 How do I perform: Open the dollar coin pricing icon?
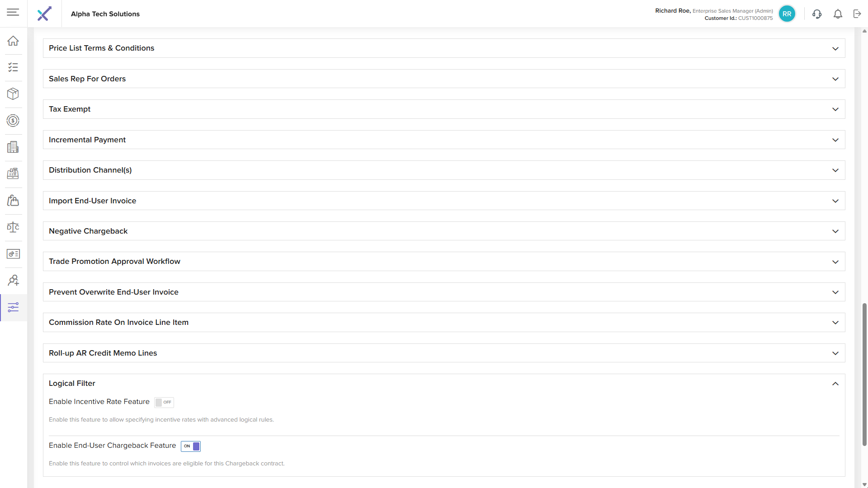[13, 121]
